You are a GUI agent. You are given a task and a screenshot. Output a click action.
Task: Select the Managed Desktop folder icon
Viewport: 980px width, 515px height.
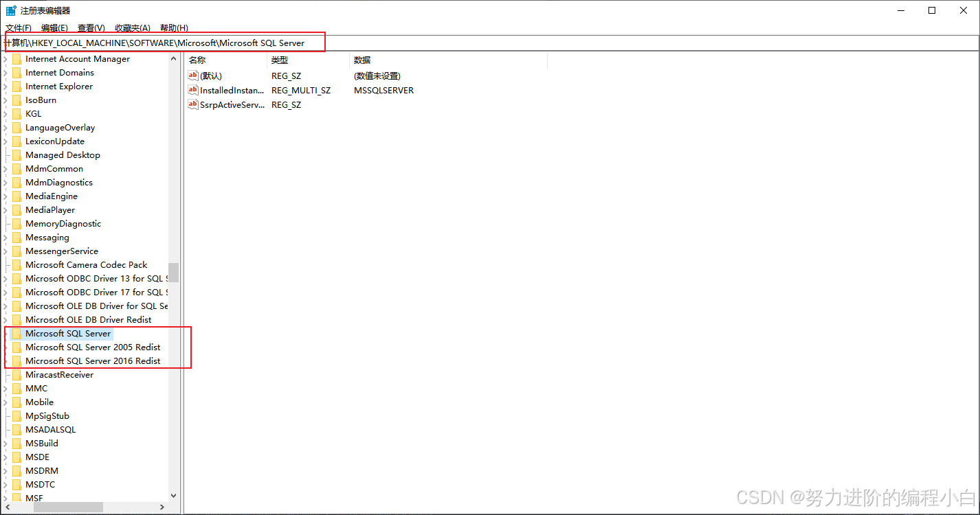[17, 155]
